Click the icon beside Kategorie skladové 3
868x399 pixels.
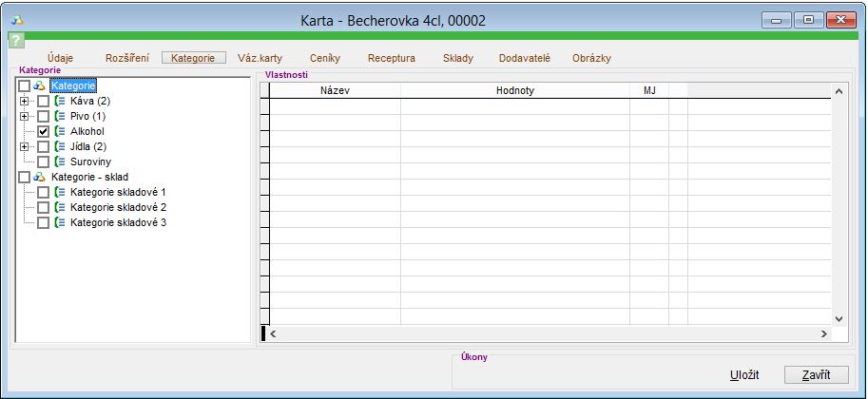coord(60,222)
